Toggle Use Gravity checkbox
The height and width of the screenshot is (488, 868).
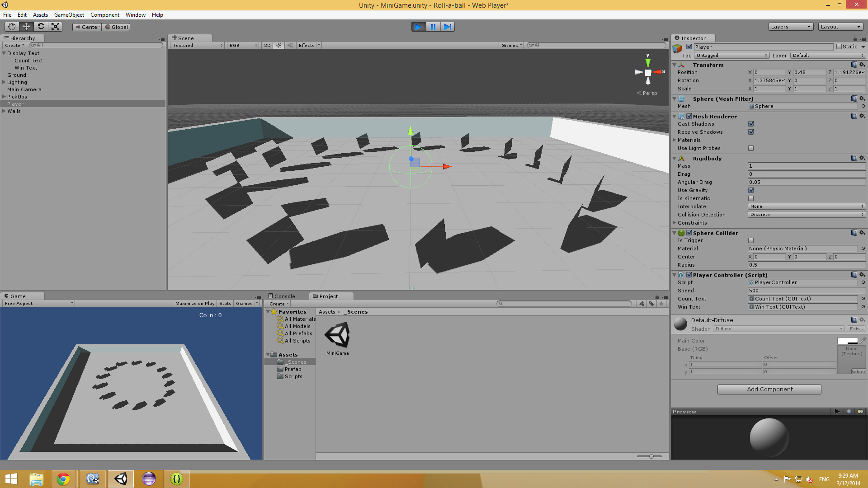coord(751,190)
